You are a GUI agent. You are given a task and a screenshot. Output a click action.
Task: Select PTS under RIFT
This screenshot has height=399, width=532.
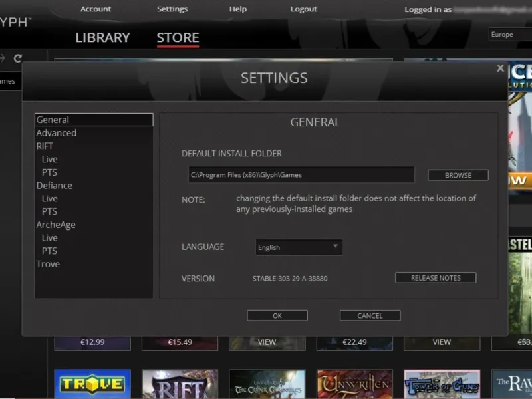(94, 172)
